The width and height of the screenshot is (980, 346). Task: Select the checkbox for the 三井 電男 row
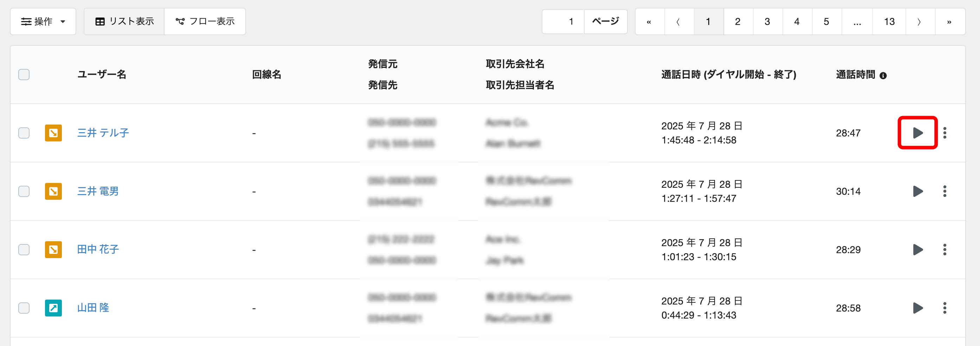tap(24, 191)
